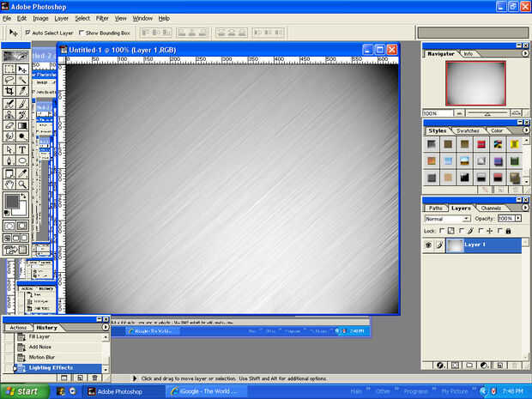Click Layer 1 thumbnail in Layers panel

tap(455, 245)
